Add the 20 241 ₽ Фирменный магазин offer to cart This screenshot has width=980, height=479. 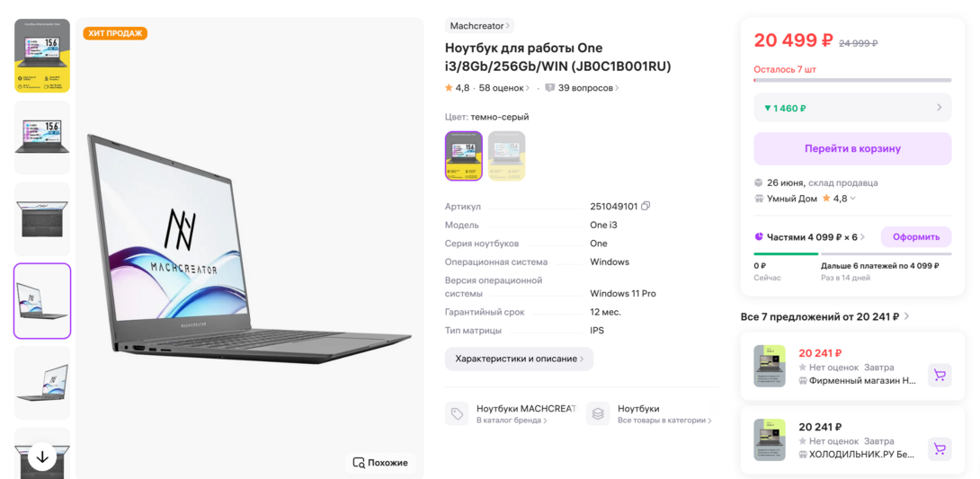[x=940, y=376]
